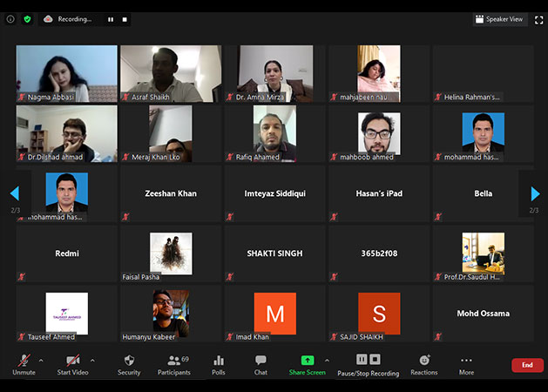Screen dimensions: 548x392
Task: Open the More menu in the toolbar
Action: click(x=466, y=364)
